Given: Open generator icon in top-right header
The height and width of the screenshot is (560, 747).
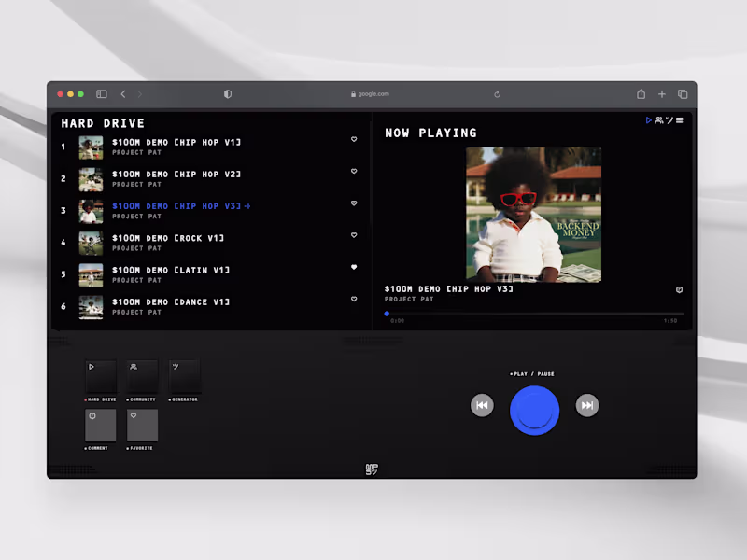Looking at the screenshot, I should click(669, 120).
